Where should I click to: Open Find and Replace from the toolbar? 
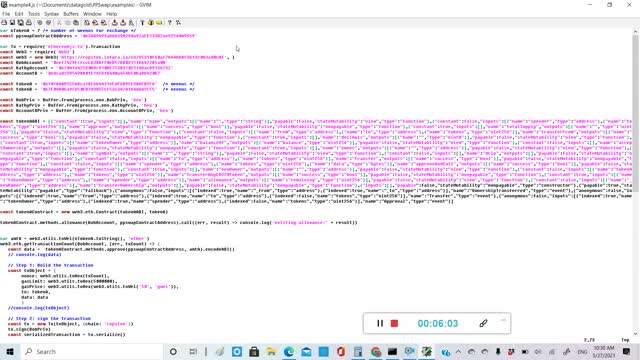87,22
